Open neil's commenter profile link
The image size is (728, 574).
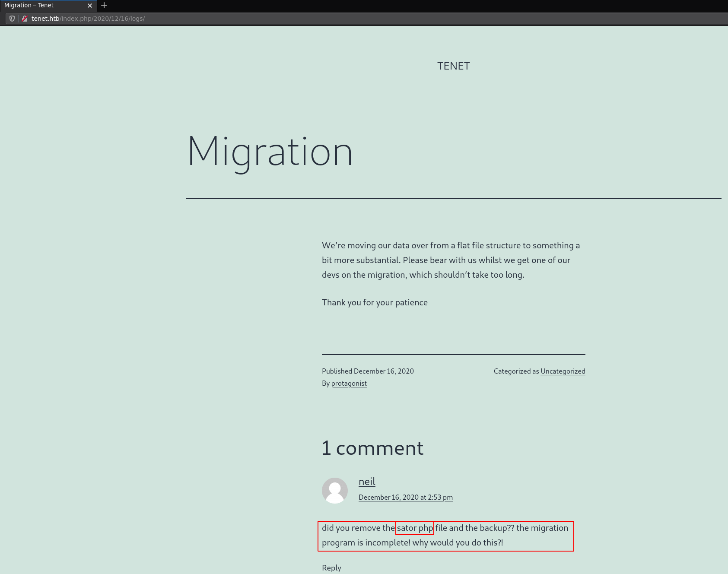367,482
